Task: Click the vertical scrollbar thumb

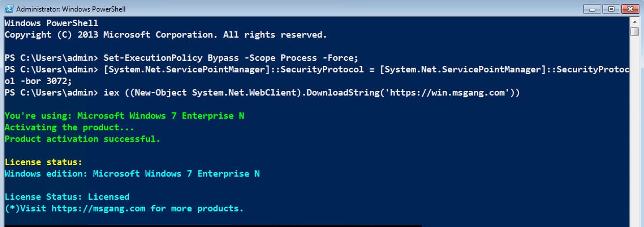Action: [635, 31]
